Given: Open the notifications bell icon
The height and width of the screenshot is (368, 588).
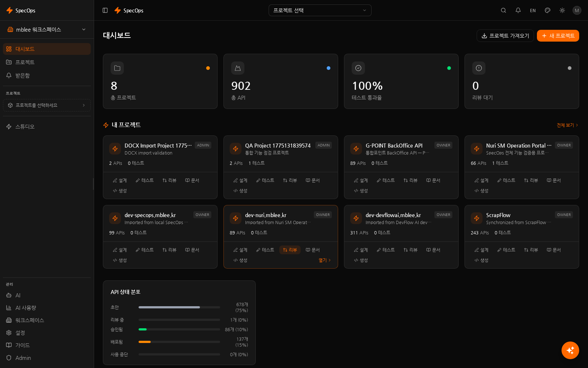Looking at the screenshot, I should click(518, 10).
